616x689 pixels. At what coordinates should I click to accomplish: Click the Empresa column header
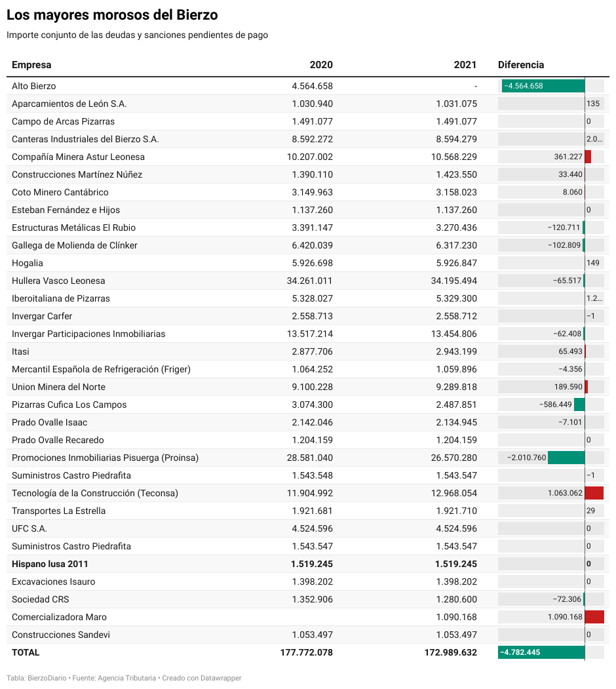pos(31,65)
